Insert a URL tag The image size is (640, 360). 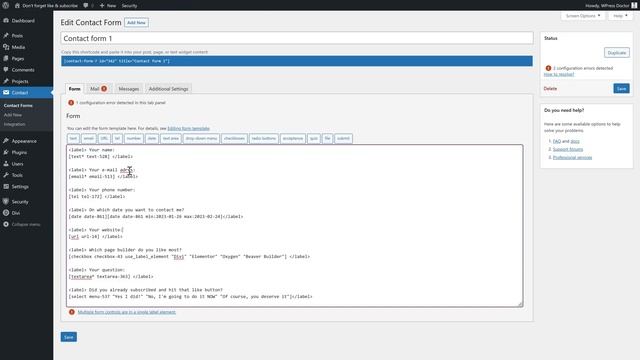[x=104, y=139]
